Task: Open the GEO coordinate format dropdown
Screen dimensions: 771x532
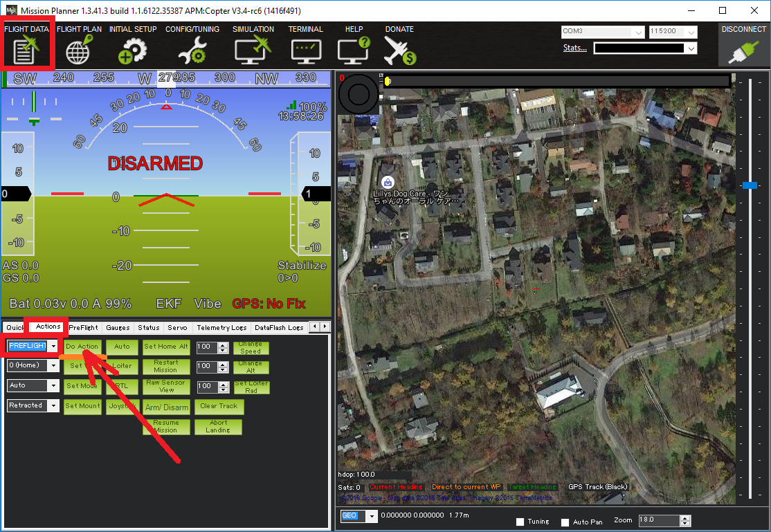Action: pos(372,515)
